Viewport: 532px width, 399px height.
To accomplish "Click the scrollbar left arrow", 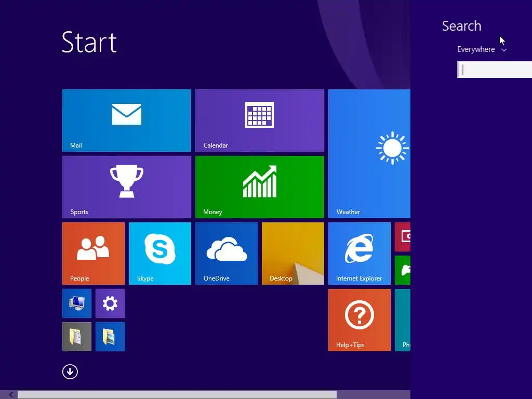I will (x=11, y=395).
